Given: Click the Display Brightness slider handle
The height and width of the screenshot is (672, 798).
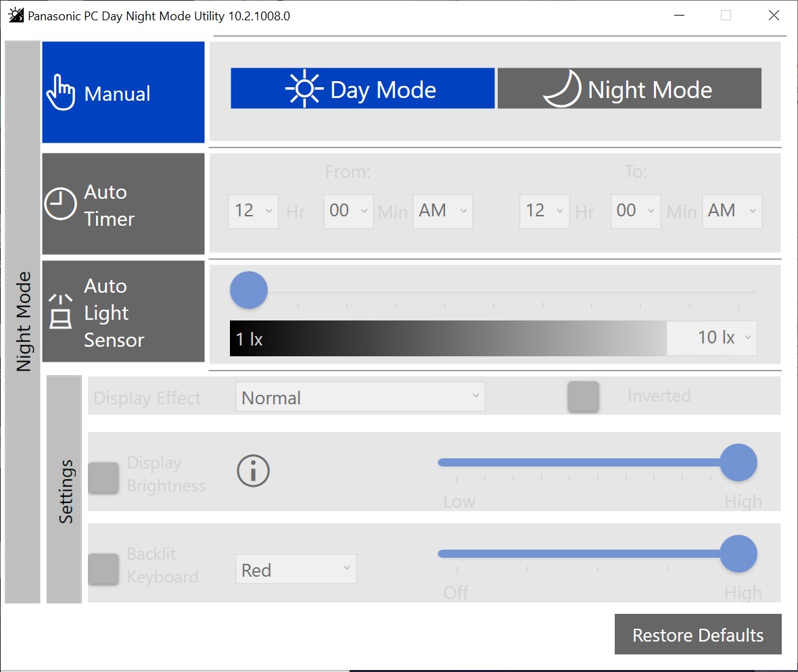Looking at the screenshot, I should coord(738,462).
